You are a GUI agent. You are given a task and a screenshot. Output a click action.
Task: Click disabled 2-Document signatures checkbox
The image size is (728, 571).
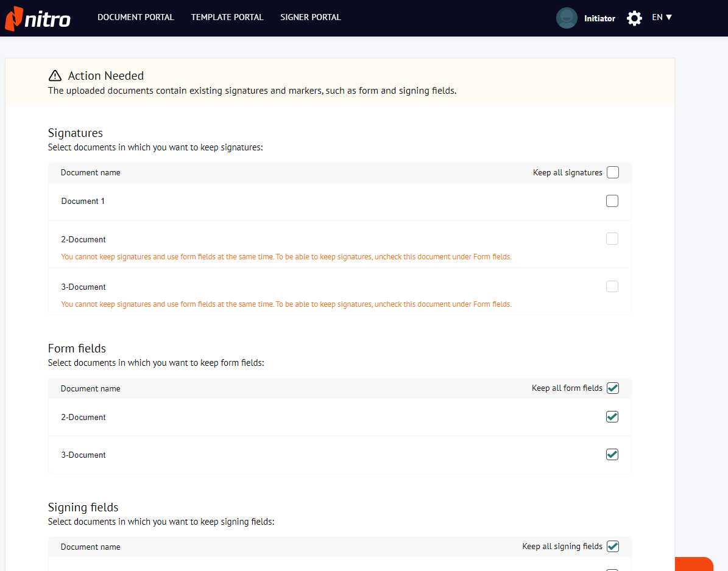[x=612, y=239]
